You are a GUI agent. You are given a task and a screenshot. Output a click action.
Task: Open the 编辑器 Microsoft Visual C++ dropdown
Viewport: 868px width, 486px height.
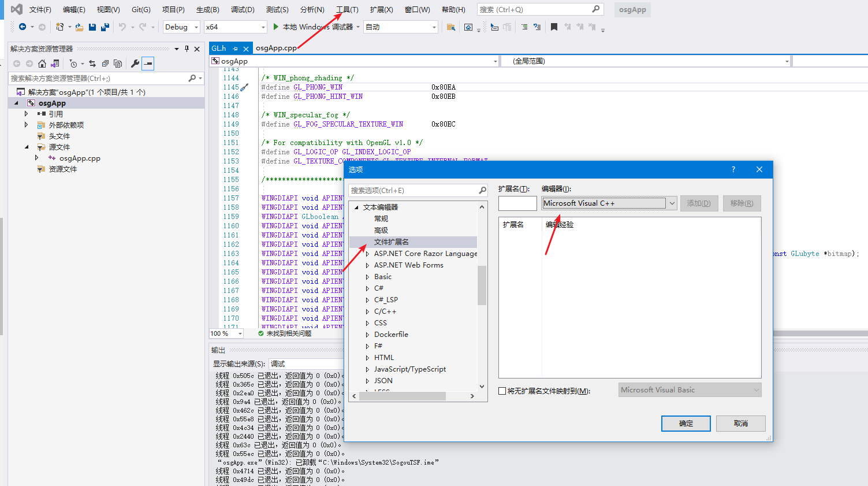672,203
